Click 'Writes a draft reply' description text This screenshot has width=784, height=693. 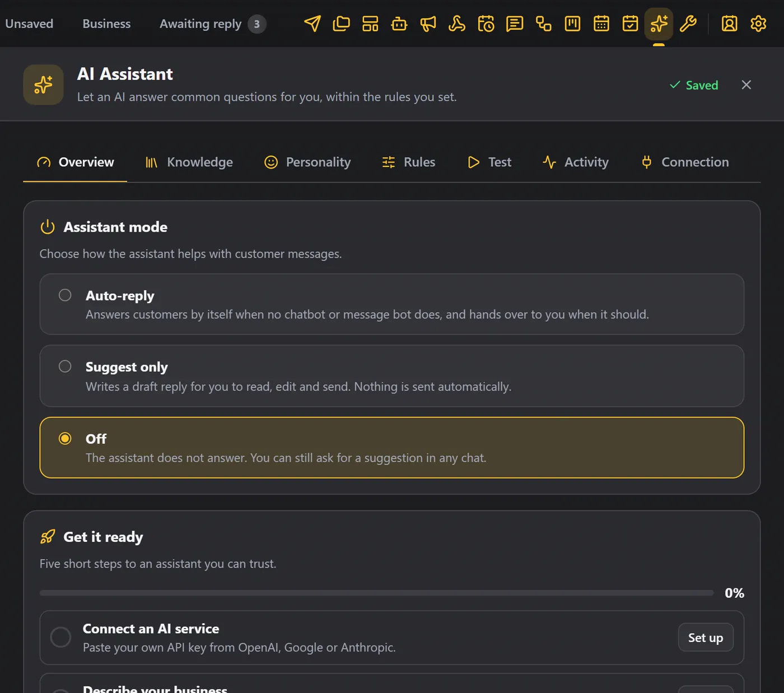(x=298, y=387)
